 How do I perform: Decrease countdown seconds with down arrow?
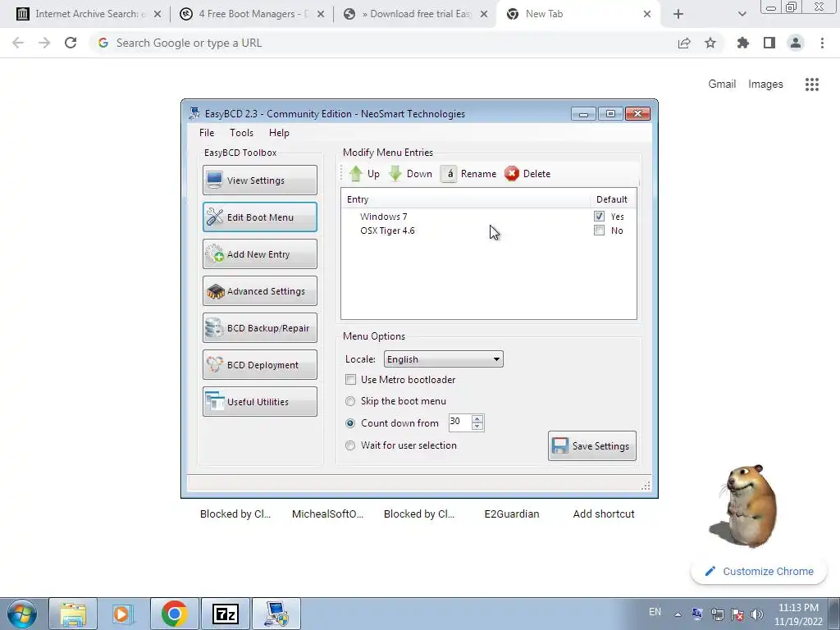[477, 427]
